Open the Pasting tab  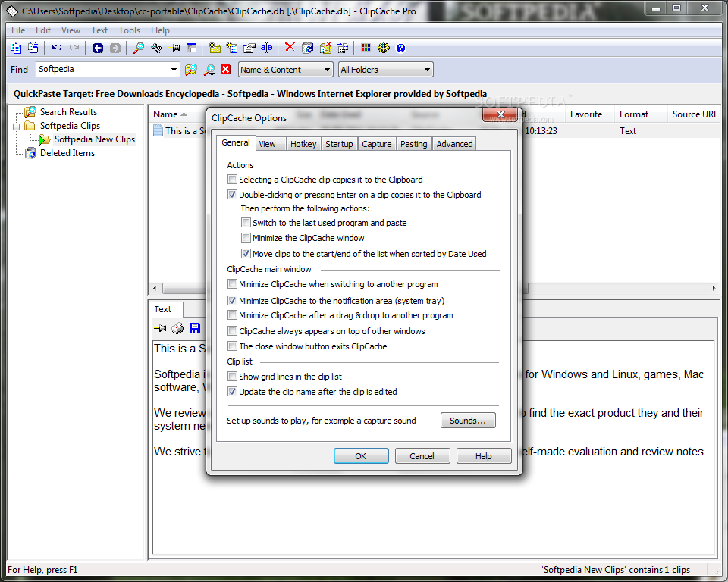click(x=414, y=144)
